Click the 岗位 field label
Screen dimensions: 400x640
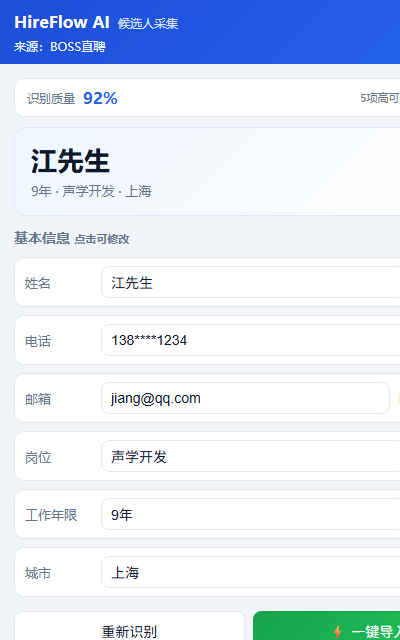38,458
